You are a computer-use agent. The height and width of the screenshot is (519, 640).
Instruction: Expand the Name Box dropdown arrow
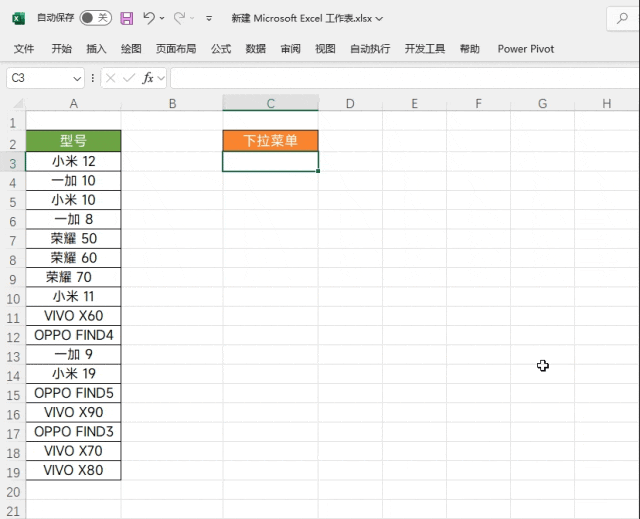tap(77, 78)
